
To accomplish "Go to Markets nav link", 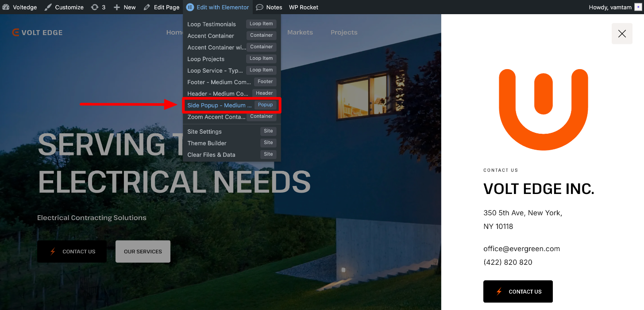I will 300,32.
